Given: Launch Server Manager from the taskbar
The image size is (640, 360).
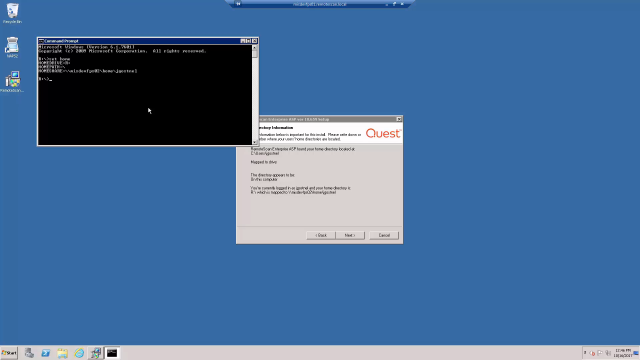Looking at the screenshot, I should pos(29,353).
